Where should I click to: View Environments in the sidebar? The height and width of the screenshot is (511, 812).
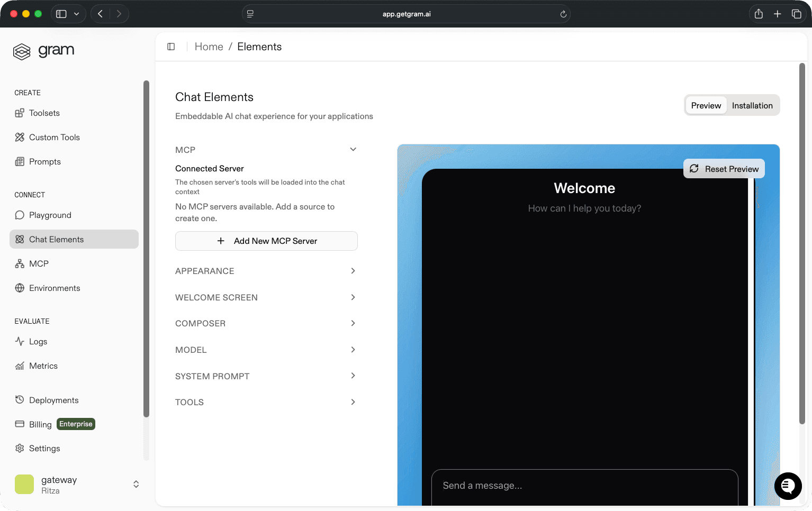(x=55, y=288)
